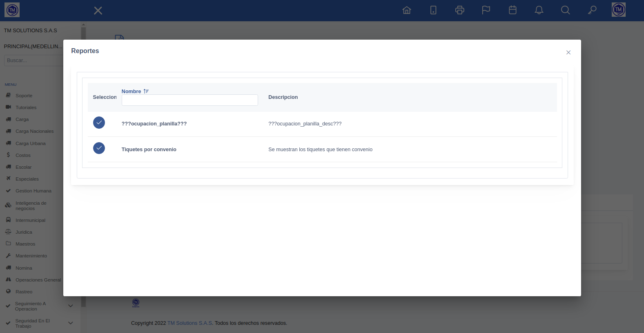The width and height of the screenshot is (644, 333).
Task: Open the printer icon in header
Action: (x=459, y=10)
